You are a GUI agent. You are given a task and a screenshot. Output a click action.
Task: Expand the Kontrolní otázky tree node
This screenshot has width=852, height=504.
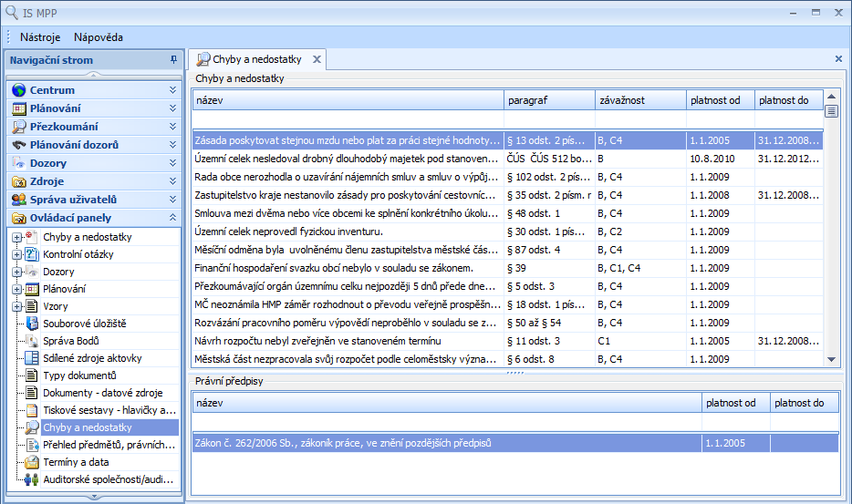click(x=16, y=254)
